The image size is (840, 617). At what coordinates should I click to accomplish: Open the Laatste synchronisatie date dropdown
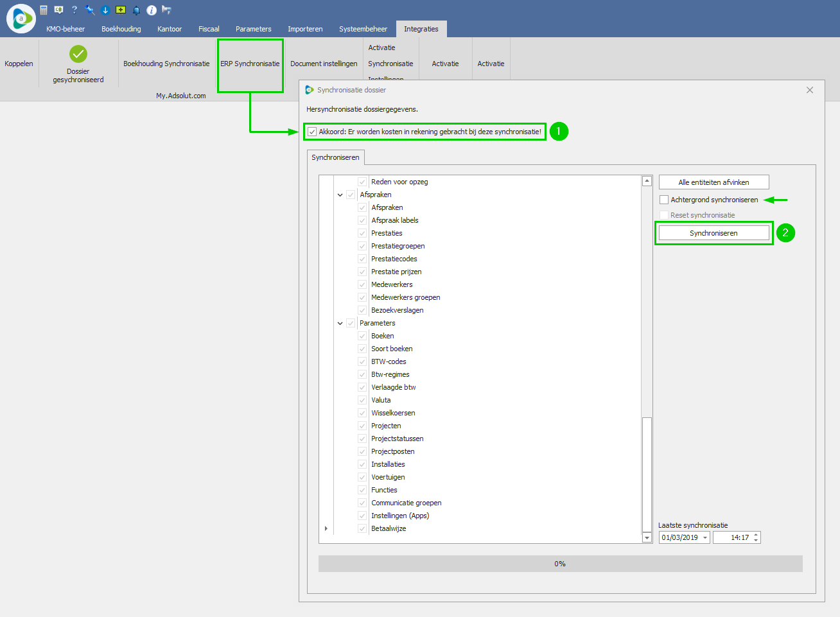click(x=704, y=538)
